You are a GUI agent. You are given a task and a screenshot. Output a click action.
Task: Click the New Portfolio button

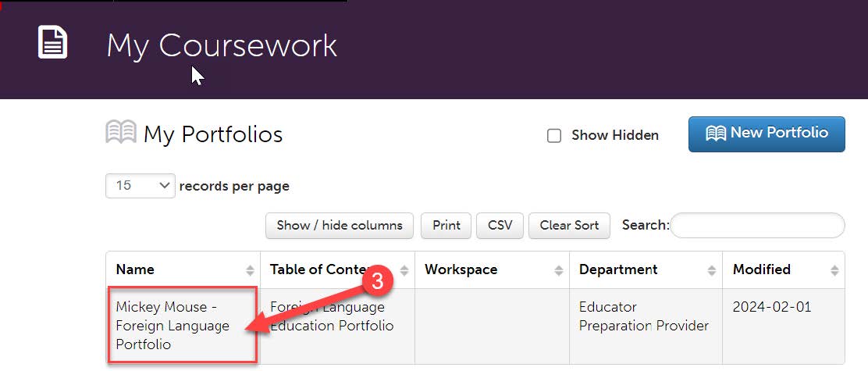[x=767, y=134]
